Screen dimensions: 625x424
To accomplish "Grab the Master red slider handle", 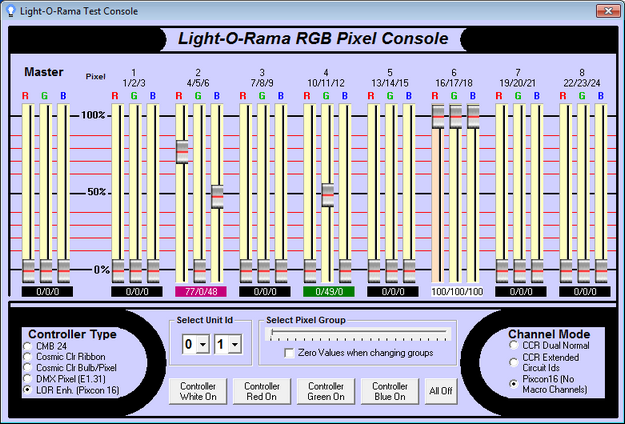I will pos(28,271).
